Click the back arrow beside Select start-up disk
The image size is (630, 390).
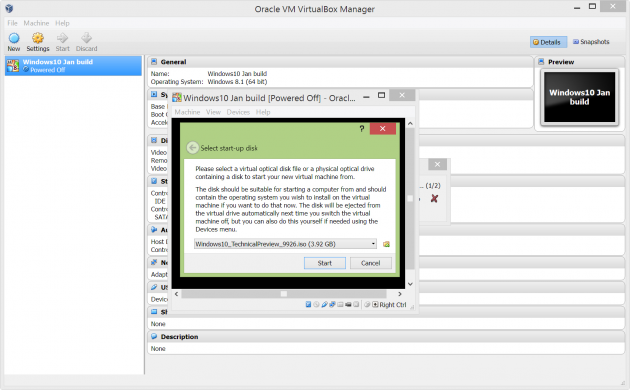pyautogui.click(x=192, y=148)
